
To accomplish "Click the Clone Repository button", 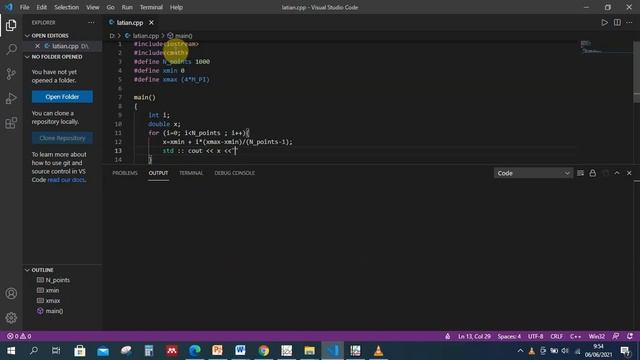I will pyautogui.click(x=62, y=138).
